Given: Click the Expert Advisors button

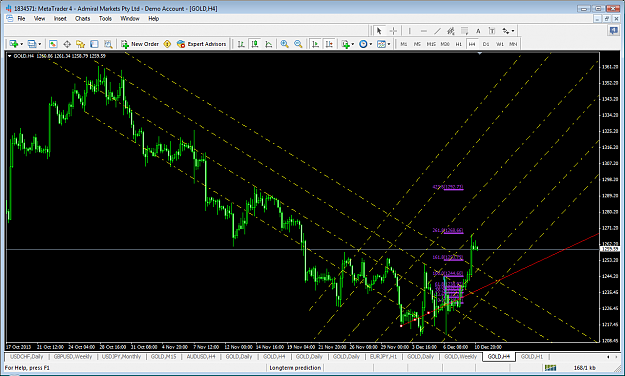Looking at the screenshot, I should coord(202,44).
